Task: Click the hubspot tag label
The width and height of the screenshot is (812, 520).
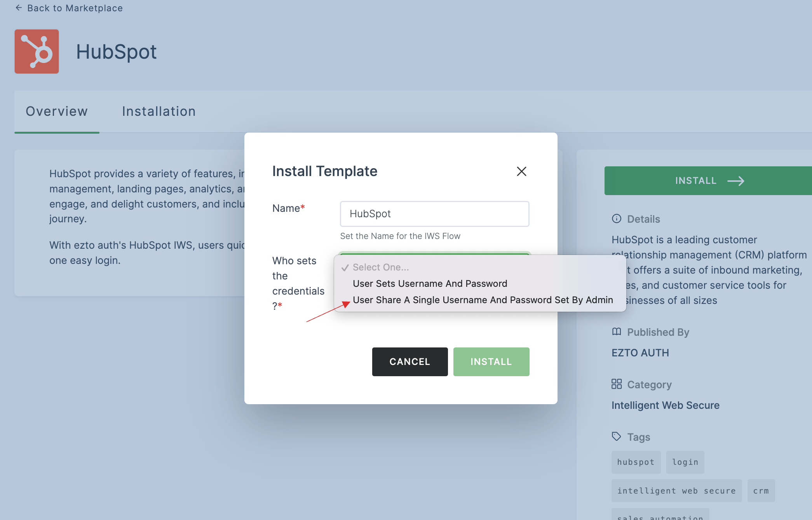Action: [x=636, y=461]
